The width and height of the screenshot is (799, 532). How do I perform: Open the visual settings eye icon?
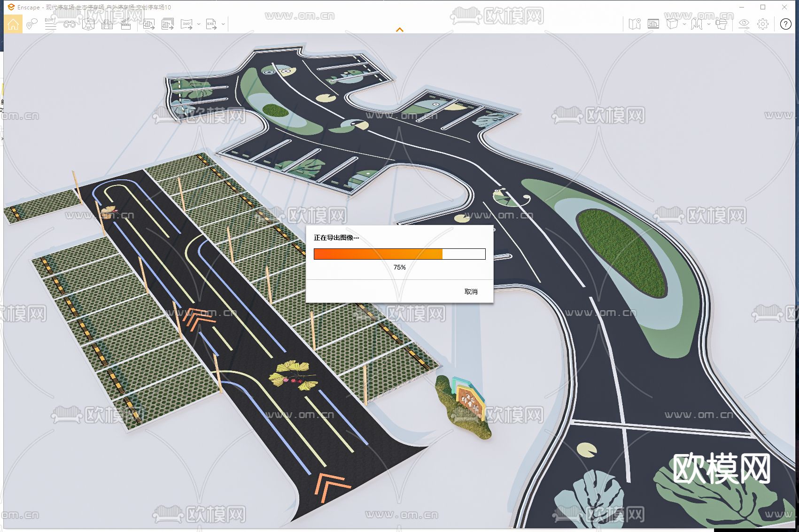[x=744, y=24]
